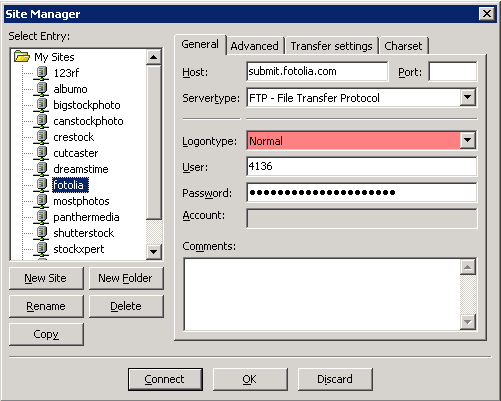Copy the selected site entry

coord(46,334)
